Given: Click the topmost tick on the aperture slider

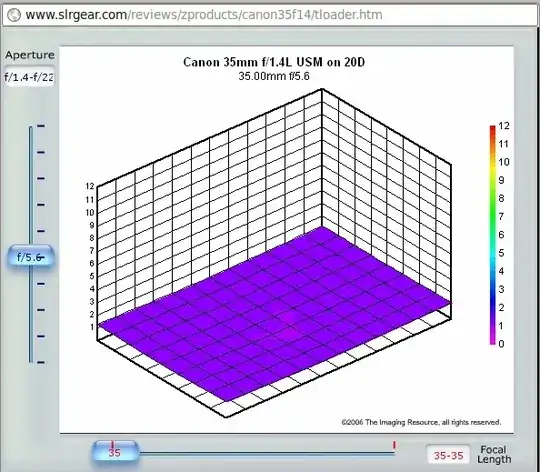Looking at the screenshot, I should click(41, 126).
